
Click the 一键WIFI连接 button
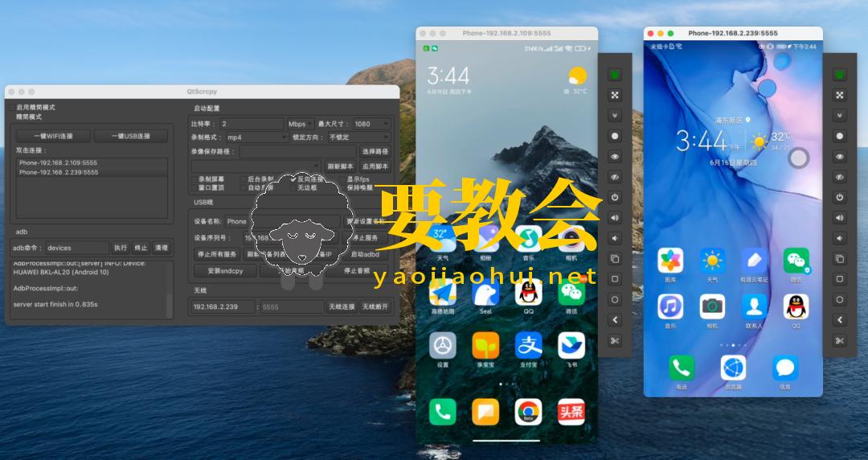pos(54,137)
